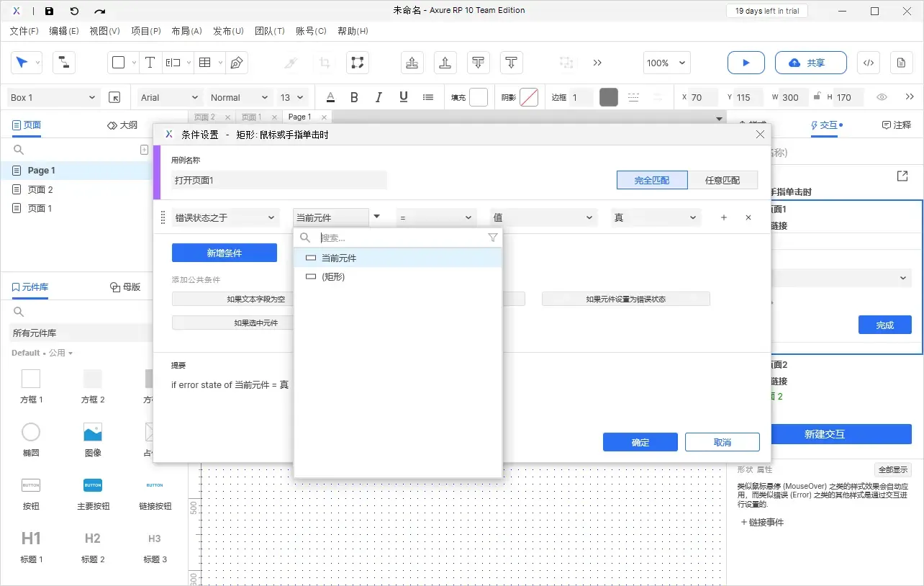Open the 错误状态之于 condition dropdown
The image size is (924, 586).
tap(224, 217)
